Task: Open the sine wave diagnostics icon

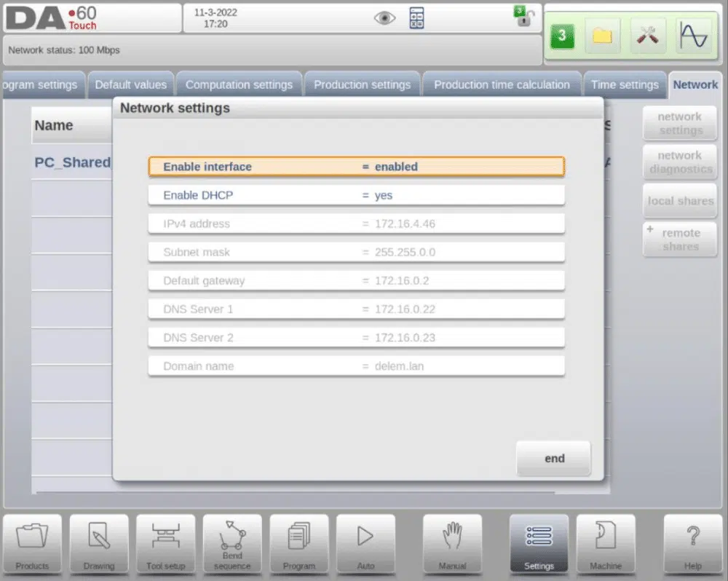Action: [x=693, y=36]
